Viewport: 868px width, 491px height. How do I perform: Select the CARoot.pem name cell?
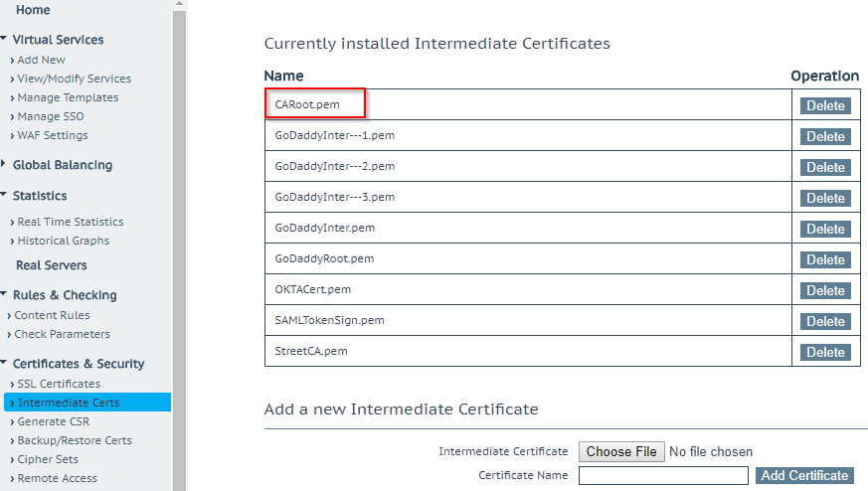click(x=528, y=104)
